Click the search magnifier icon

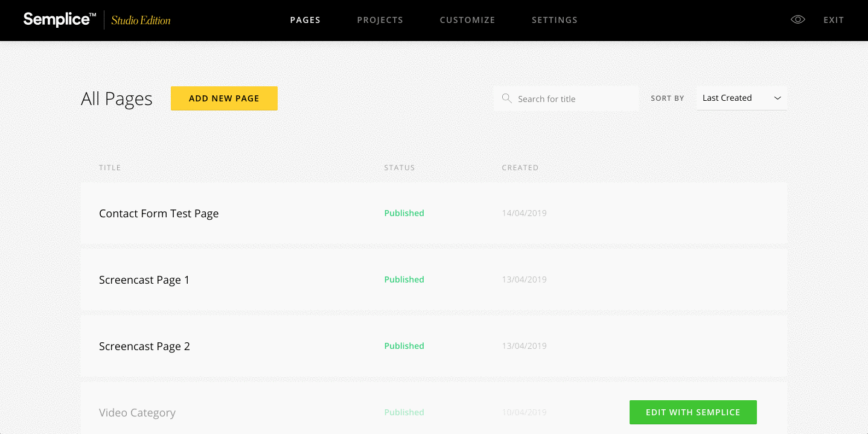coord(506,98)
